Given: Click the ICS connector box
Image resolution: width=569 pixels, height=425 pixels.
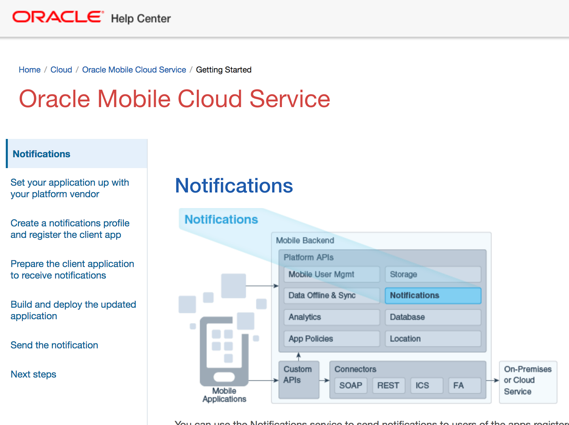Looking at the screenshot, I should click(426, 385).
